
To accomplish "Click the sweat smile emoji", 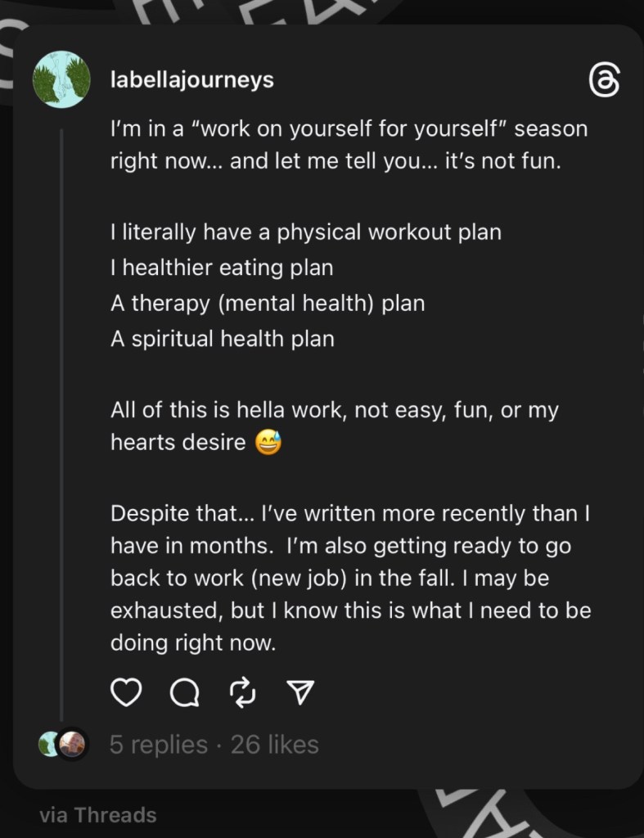I will click(268, 444).
